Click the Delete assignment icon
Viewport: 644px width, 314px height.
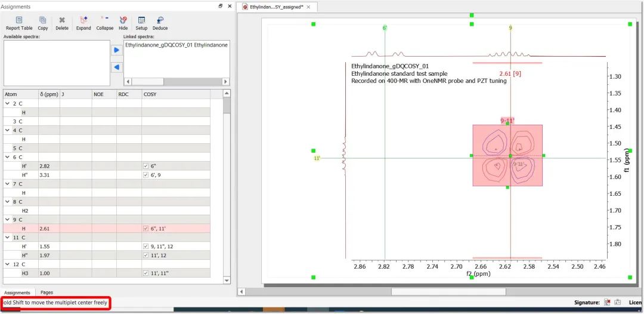tap(62, 21)
